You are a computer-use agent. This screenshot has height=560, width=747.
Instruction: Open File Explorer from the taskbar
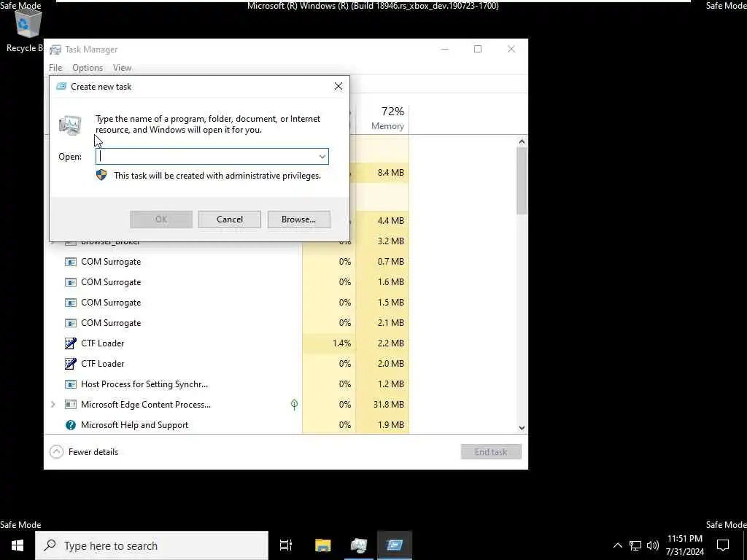coord(323,545)
